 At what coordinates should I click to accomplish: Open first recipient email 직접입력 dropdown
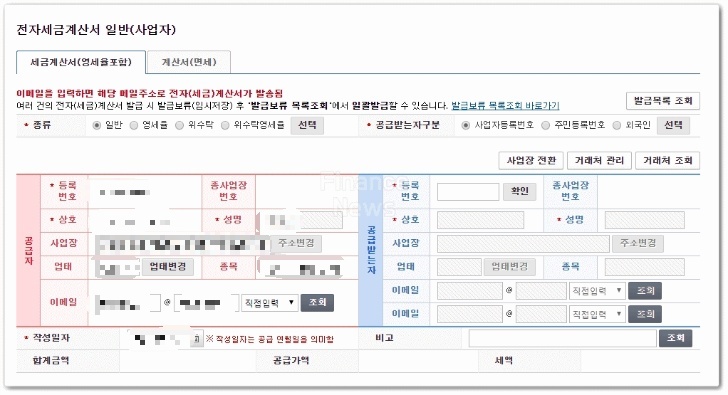click(597, 291)
